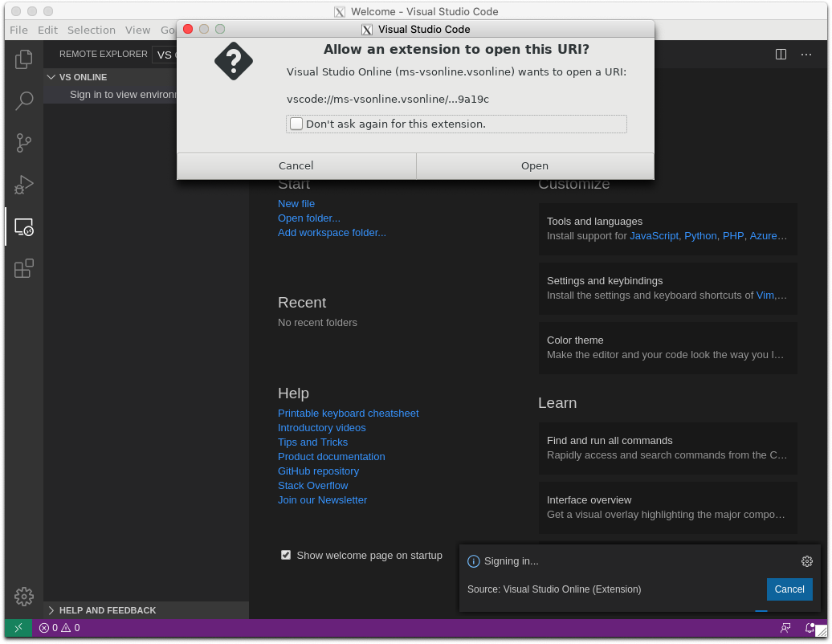Image resolution: width=832 pixels, height=644 pixels.
Task: Click the Settings and keybindings card title
Action: click(605, 280)
